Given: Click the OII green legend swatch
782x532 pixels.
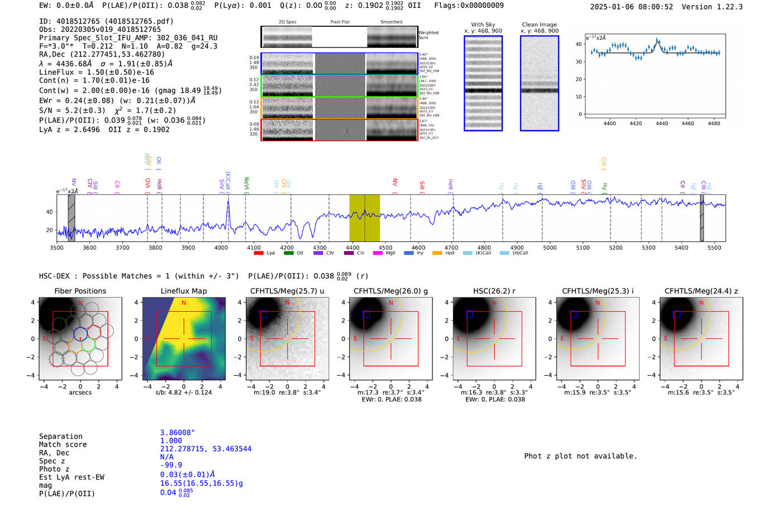Looking at the screenshot, I should click(x=288, y=253).
